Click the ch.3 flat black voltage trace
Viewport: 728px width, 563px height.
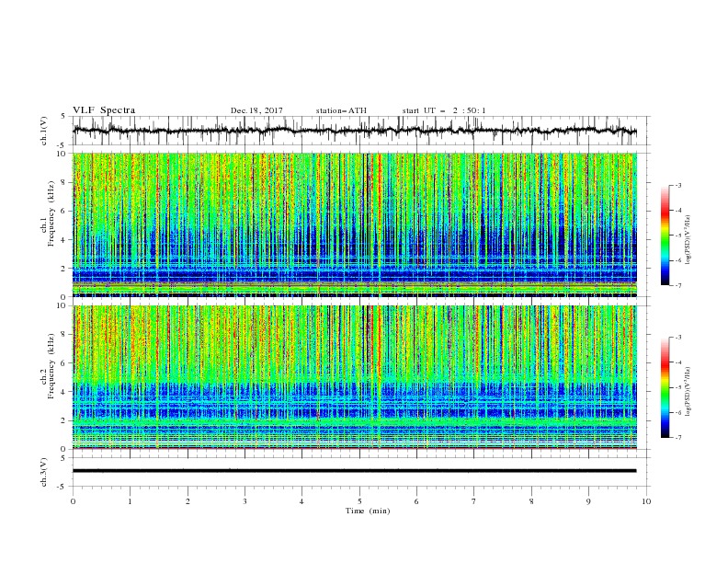click(x=354, y=471)
